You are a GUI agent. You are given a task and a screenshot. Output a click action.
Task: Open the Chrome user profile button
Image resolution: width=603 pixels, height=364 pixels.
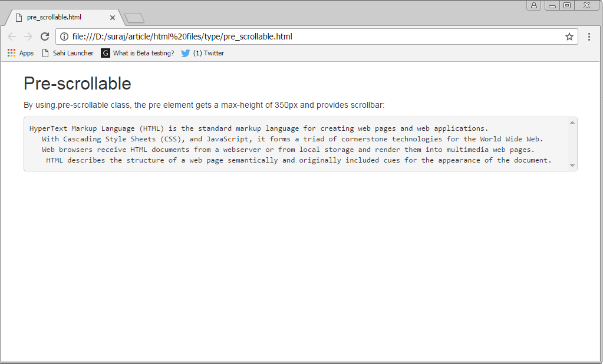(534, 5)
